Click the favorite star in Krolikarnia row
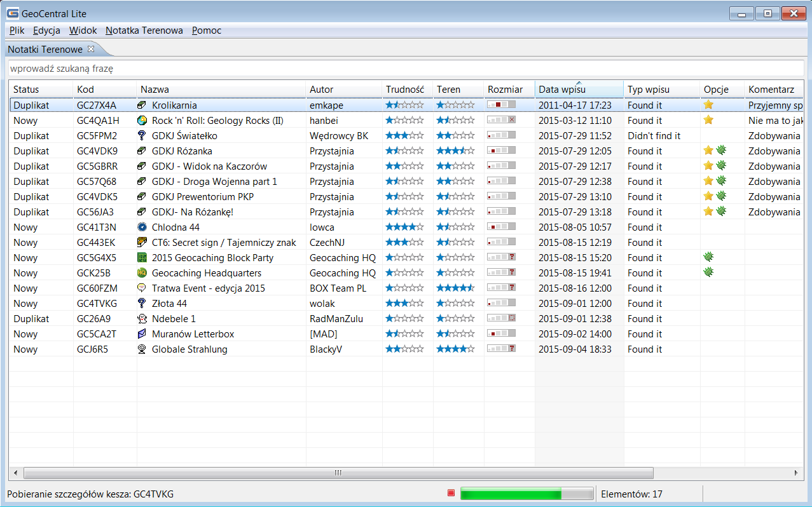 pyautogui.click(x=708, y=105)
